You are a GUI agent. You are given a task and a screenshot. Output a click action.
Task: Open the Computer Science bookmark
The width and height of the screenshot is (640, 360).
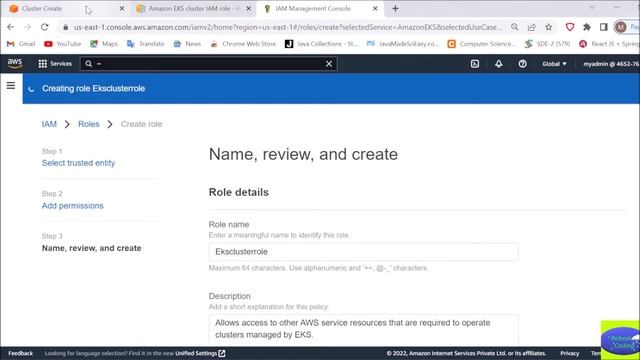pos(482,44)
